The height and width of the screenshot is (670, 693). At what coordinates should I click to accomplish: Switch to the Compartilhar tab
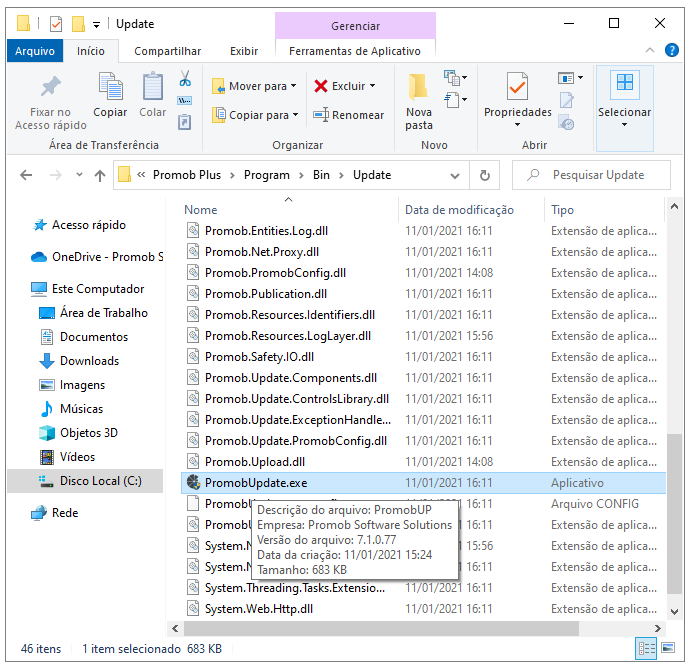(168, 51)
